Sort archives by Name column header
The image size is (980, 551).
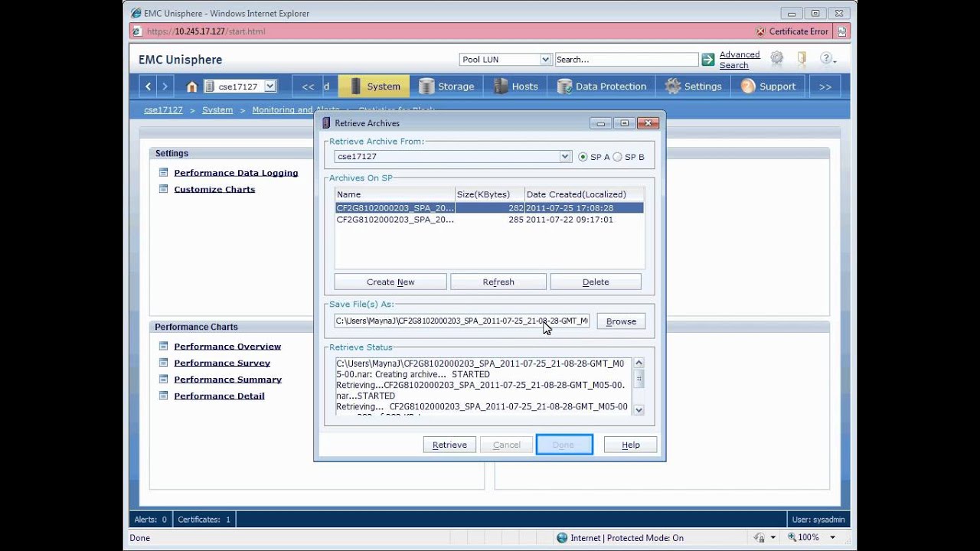[x=394, y=194]
